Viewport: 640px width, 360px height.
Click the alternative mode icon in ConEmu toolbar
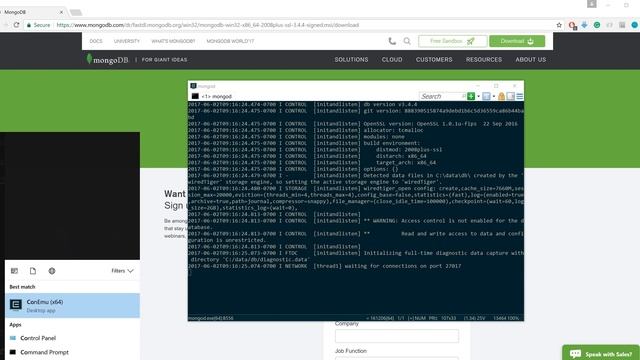511,96
